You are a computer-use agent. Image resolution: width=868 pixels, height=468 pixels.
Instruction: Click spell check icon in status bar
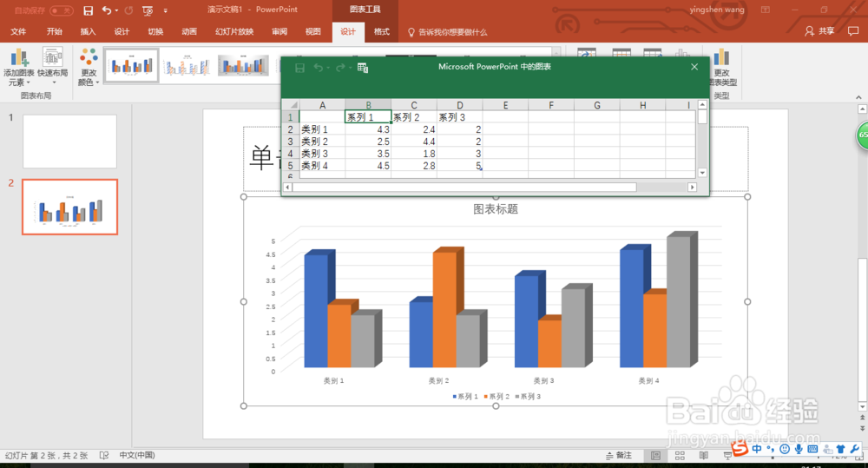(104, 455)
